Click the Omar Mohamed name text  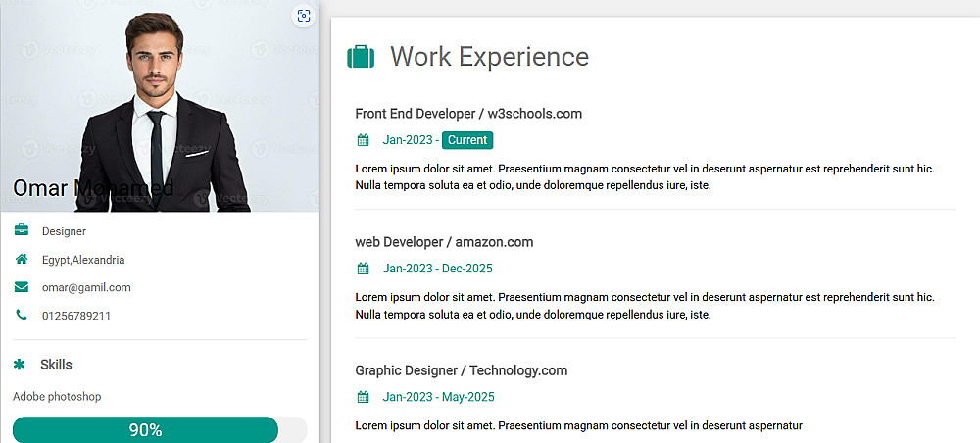[x=93, y=188]
